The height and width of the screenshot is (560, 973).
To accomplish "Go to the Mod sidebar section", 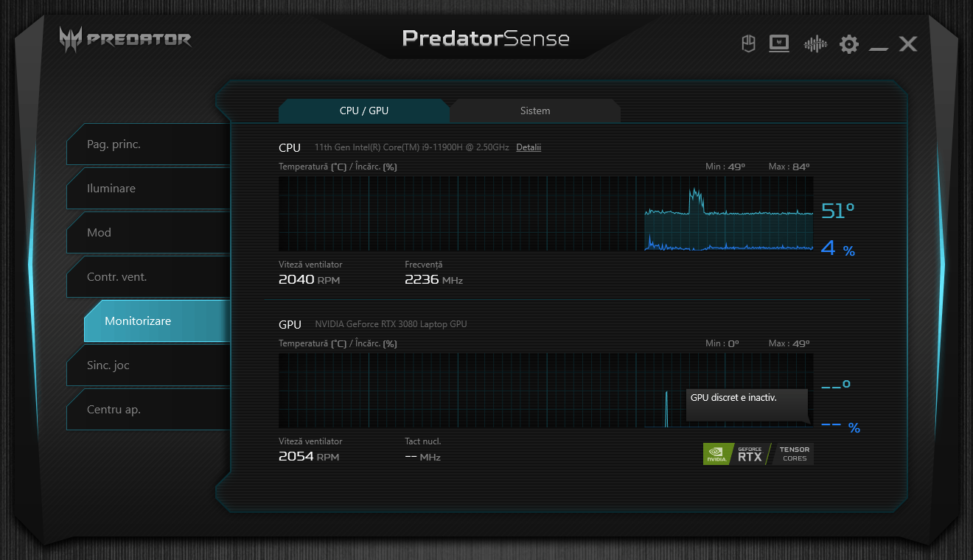I will coord(148,233).
